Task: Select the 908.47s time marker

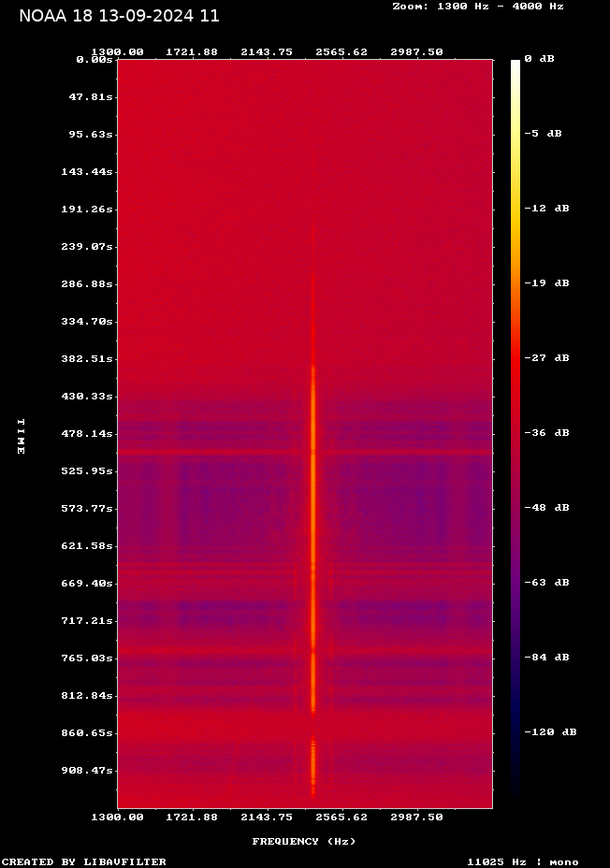Action: [86, 770]
